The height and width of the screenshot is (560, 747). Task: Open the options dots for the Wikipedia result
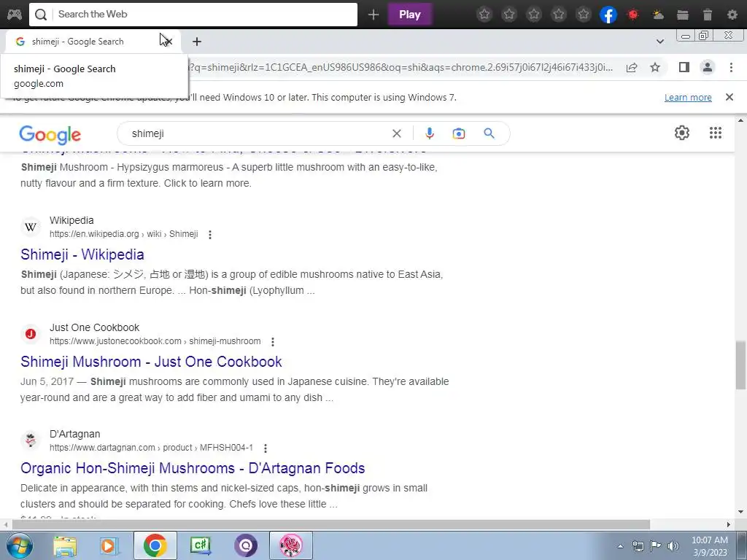click(210, 234)
